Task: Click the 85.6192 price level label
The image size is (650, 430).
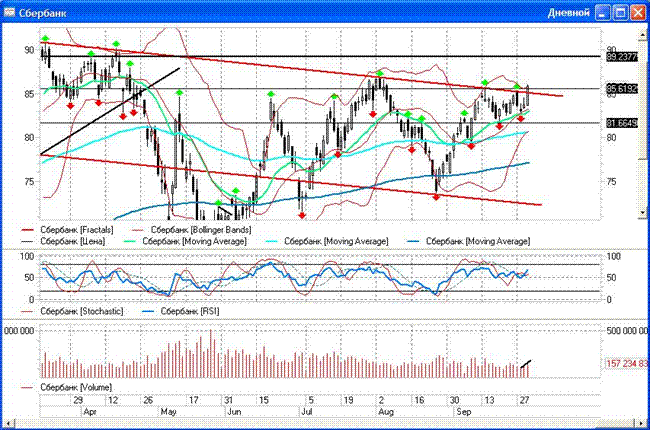Action: [622, 88]
